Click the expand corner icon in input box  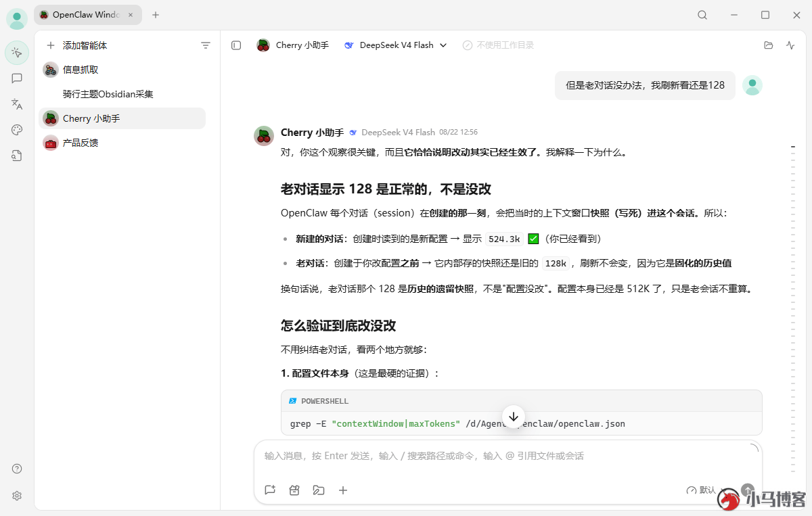(754, 448)
